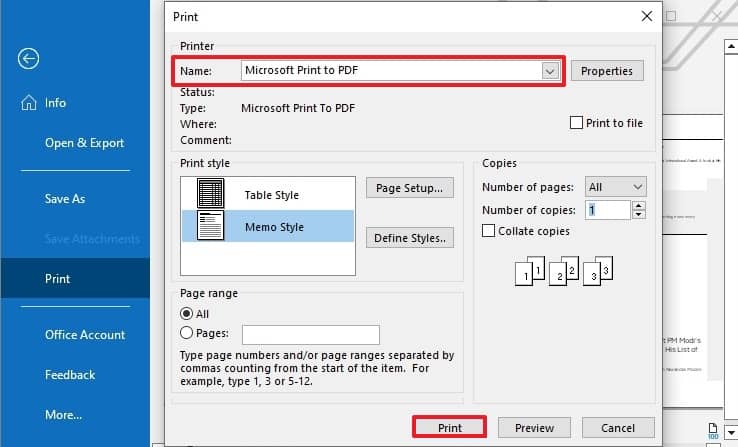The height and width of the screenshot is (447, 738).
Task: Click the Define Styles.. button
Action: click(x=409, y=238)
